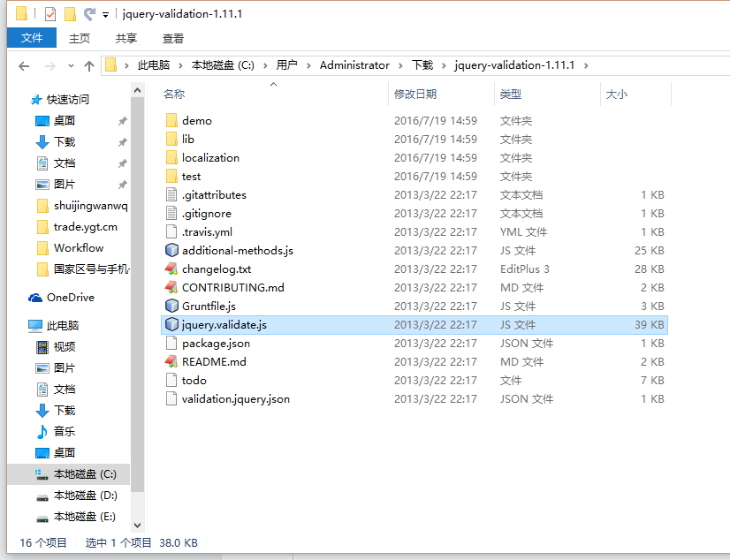Open Workflow folder in sidebar

coord(78,248)
